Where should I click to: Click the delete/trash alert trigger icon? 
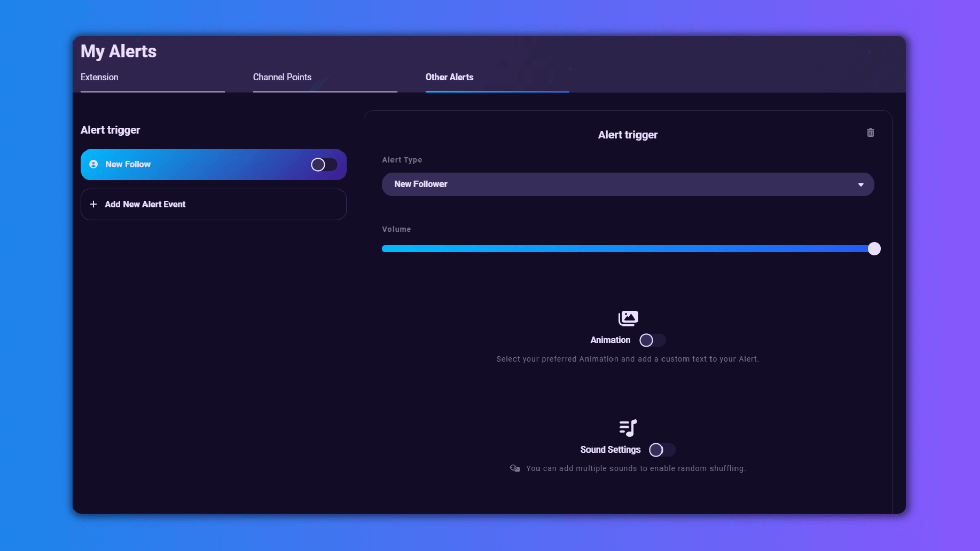click(x=870, y=133)
